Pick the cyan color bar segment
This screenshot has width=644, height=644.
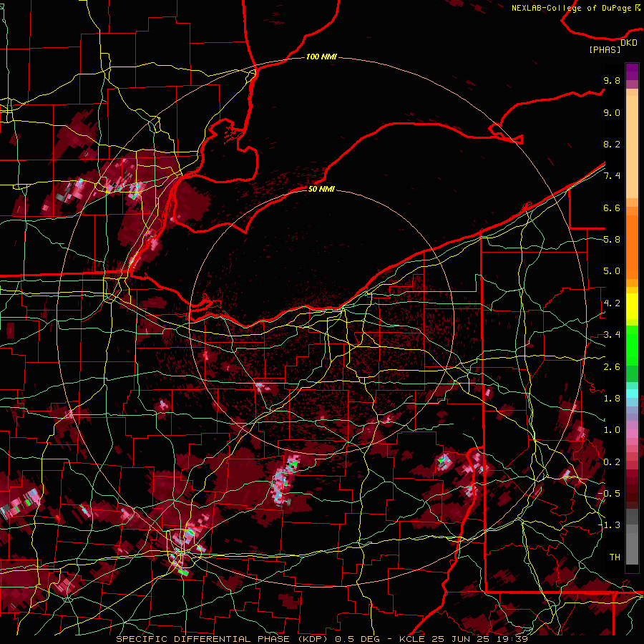click(x=632, y=394)
